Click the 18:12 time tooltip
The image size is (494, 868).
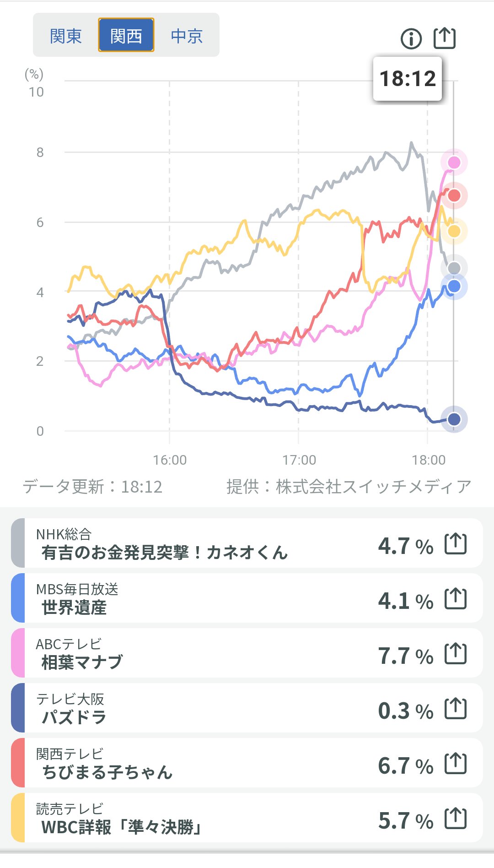408,79
